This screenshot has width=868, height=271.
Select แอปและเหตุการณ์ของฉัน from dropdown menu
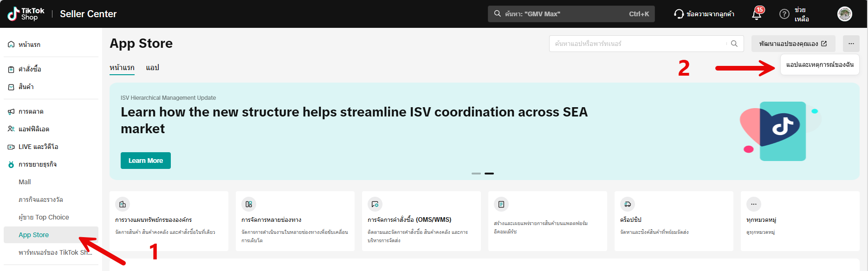click(x=820, y=65)
